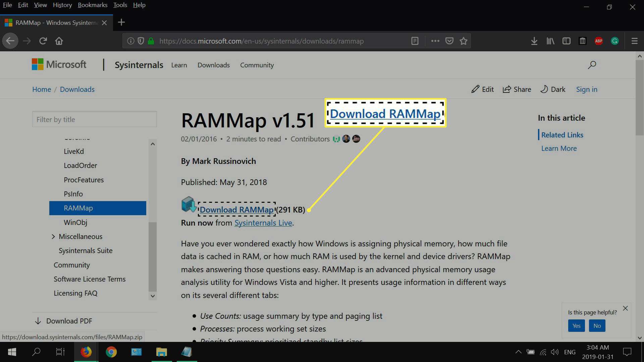Click the green padlock secure icon
Screen dimensions: 644x362
click(x=151, y=41)
